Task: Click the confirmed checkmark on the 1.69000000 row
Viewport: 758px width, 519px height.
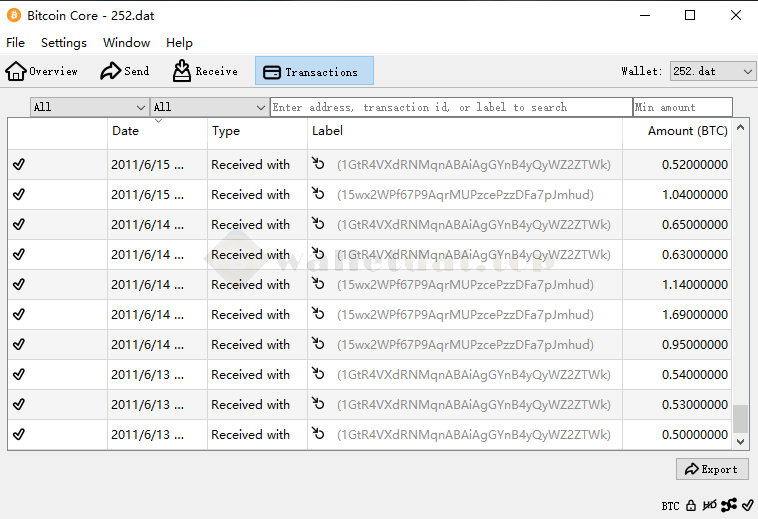Action: [19, 314]
